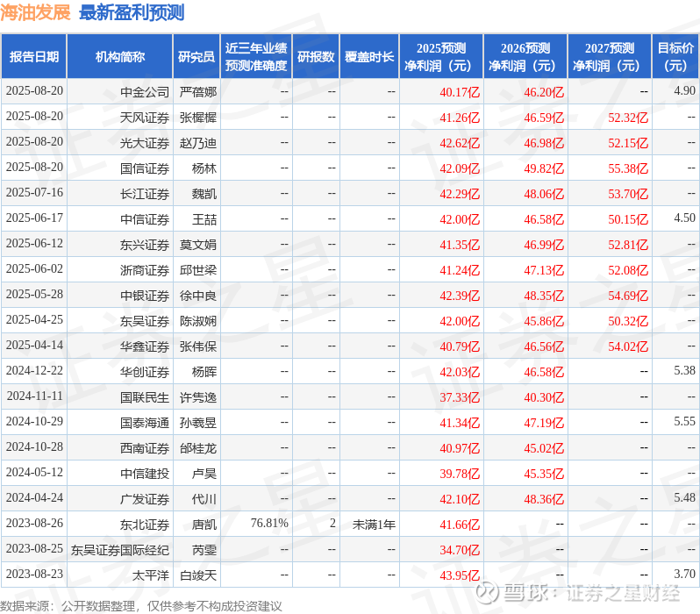Screen dimensions: 700x614
Task: Click accuracy value 76.81%
Action: pos(269,524)
